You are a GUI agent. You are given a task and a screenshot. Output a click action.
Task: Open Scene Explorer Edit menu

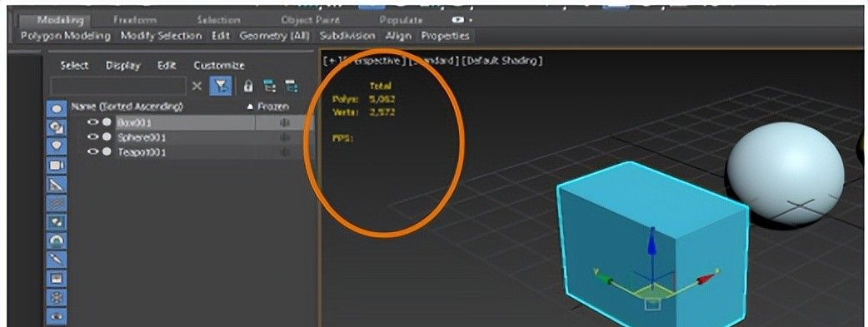click(x=167, y=65)
